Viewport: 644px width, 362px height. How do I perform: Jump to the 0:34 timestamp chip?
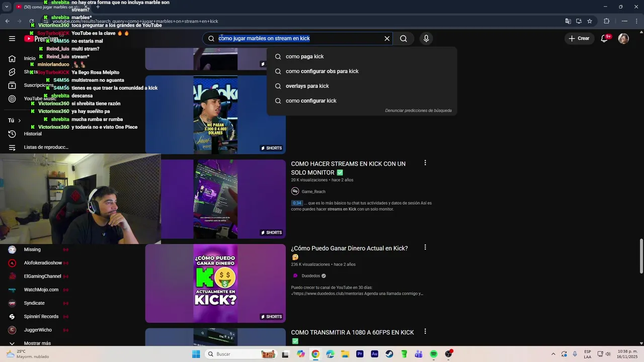[297, 203]
